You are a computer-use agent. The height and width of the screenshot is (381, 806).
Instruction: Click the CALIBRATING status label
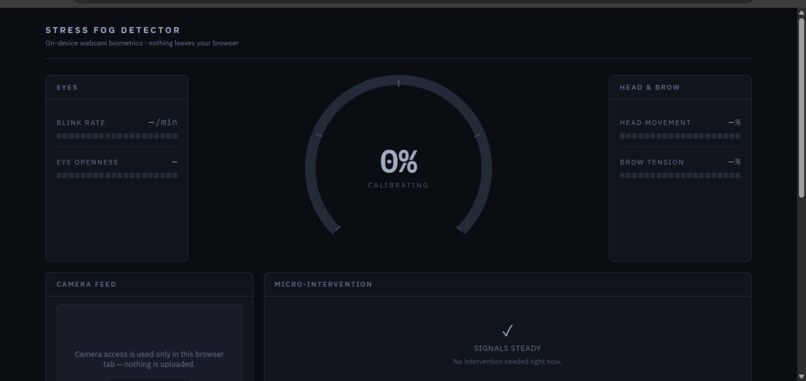[x=398, y=185]
